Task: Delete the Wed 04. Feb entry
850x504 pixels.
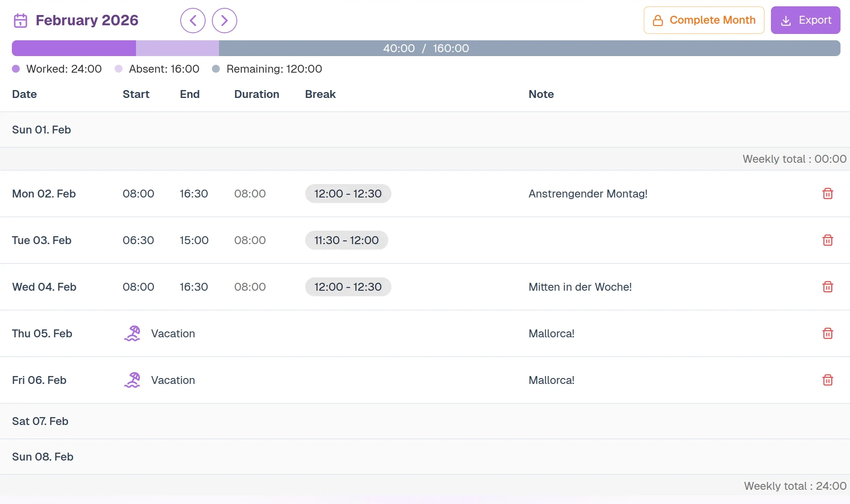Action: tap(827, 287)
